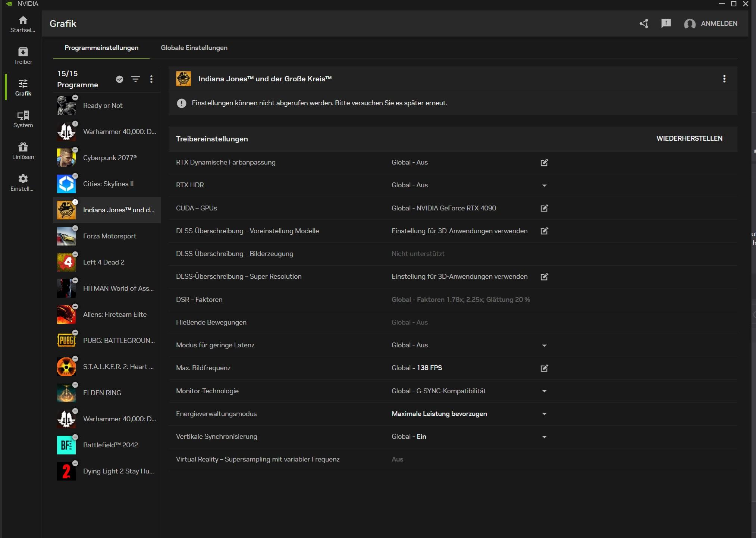
Task: Expand the Monitor-Technologie dropdown
Action: [544, 391]
